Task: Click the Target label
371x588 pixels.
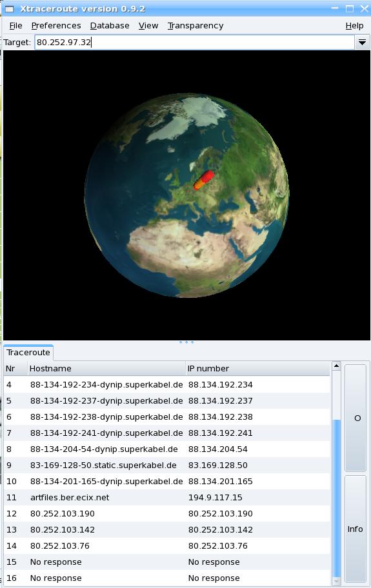Action: click(17, 43)
